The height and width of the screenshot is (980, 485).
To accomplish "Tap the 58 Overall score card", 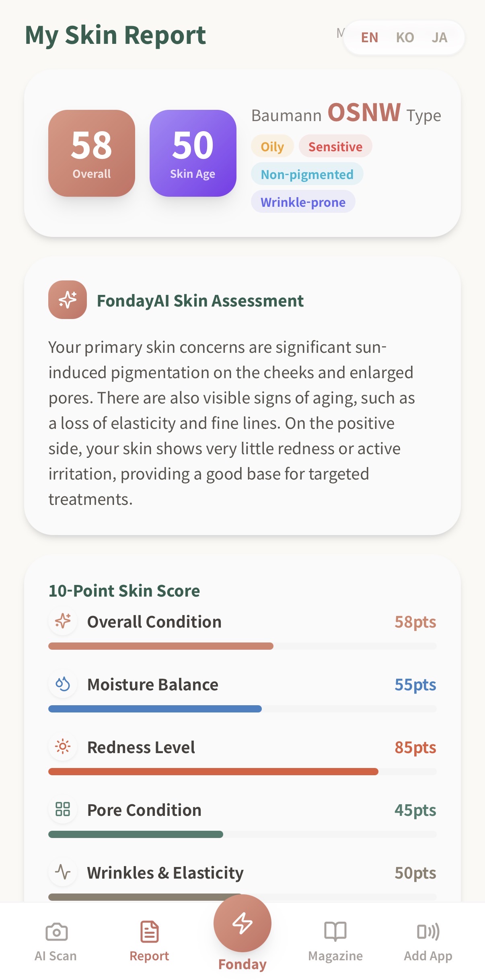I will pos(92,153).
